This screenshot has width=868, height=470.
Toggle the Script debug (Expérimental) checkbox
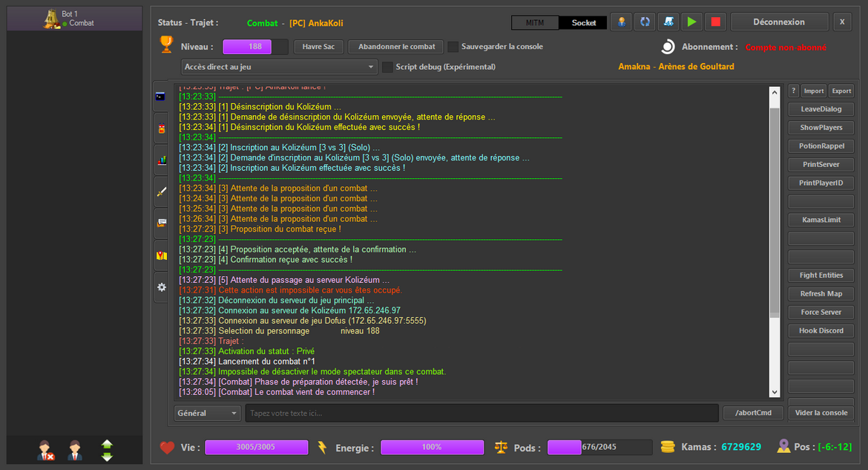[387, 67]
